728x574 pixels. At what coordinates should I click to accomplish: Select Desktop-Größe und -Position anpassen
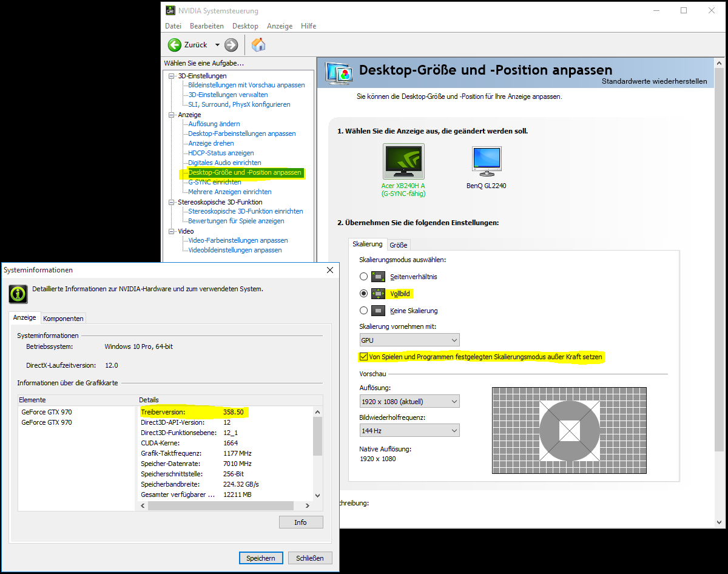(x=244, y=172)
